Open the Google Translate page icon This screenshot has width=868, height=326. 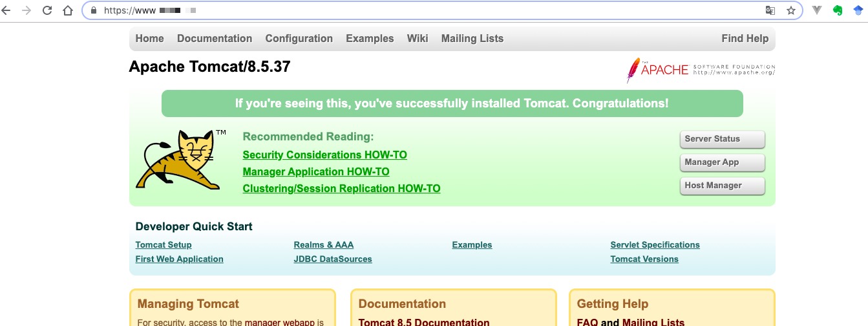(770, 10)
